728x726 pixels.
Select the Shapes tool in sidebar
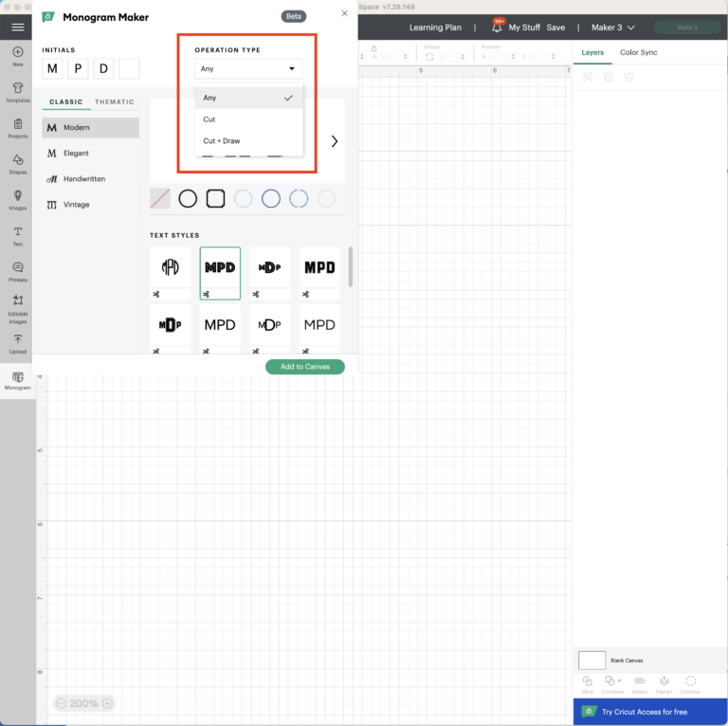(17, 163)
